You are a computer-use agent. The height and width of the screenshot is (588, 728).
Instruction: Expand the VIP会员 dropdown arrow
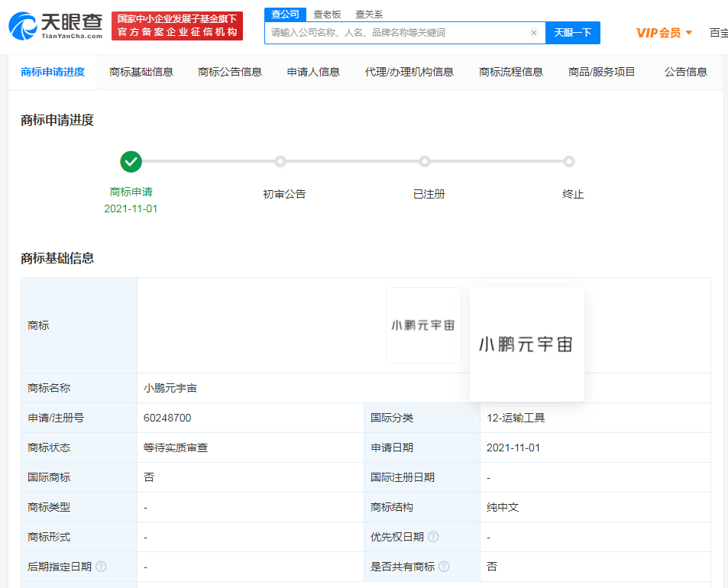point(689,33)
